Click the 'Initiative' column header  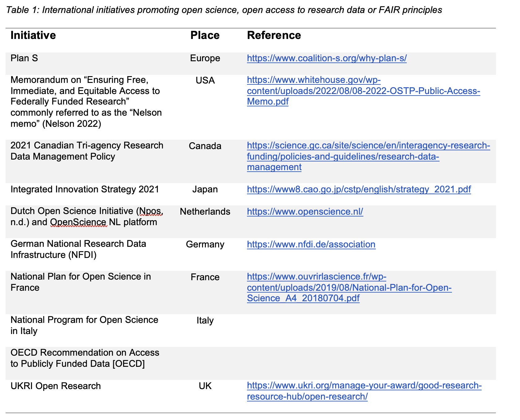(x=33, y=35)
